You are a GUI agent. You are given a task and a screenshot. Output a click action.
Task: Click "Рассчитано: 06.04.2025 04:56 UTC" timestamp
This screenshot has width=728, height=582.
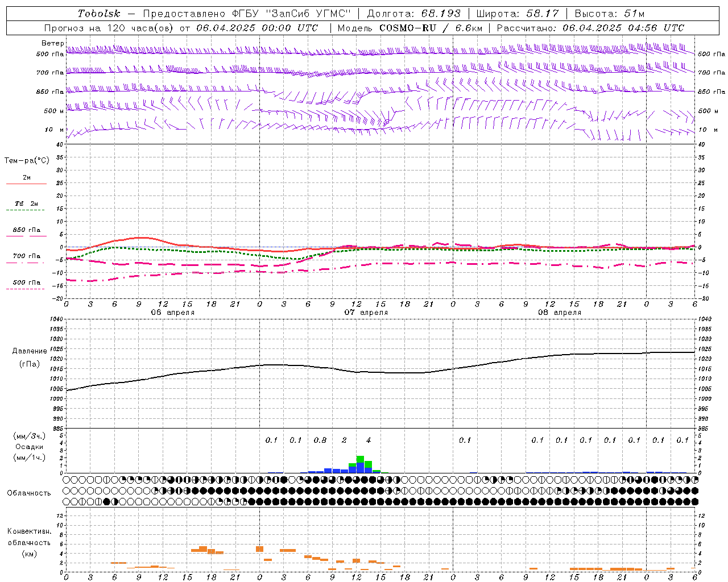coord(590,28)
